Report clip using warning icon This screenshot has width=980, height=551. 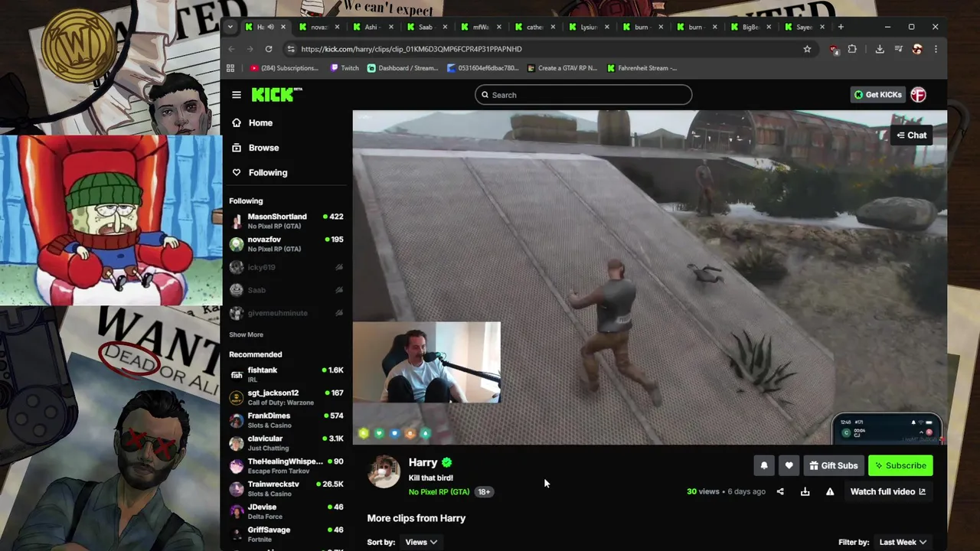(x=830, y=491)
